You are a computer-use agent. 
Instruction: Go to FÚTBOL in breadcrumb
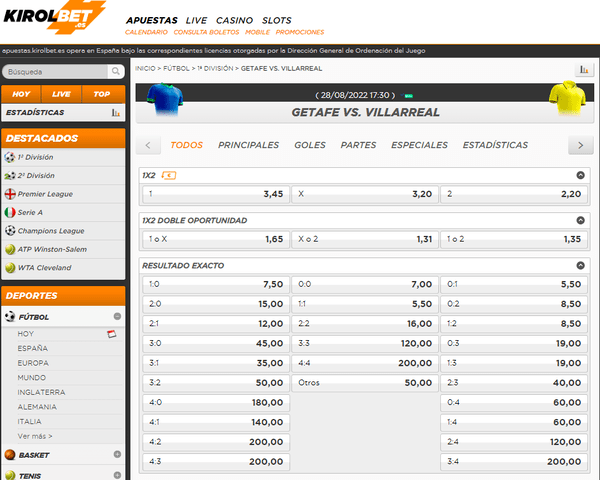(x=176, y=69)
